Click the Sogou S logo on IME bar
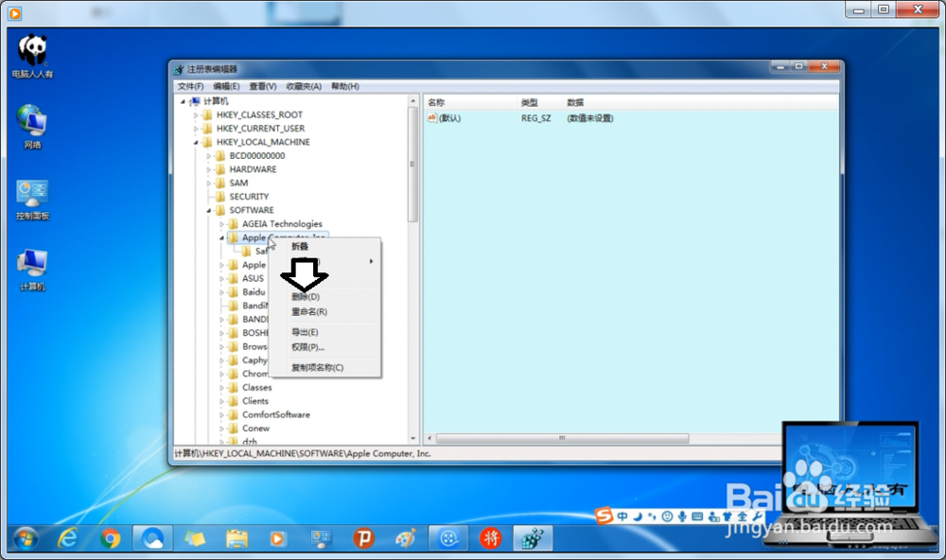 [604, 516]
